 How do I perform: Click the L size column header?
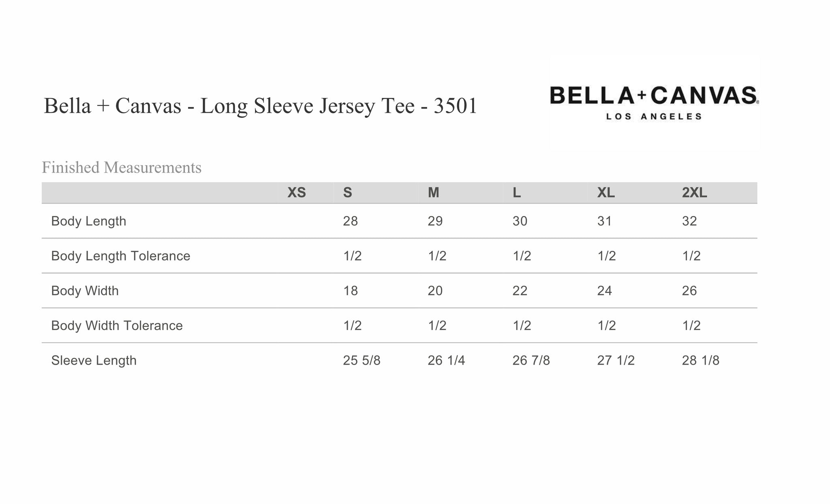click(x=516, y=193)
